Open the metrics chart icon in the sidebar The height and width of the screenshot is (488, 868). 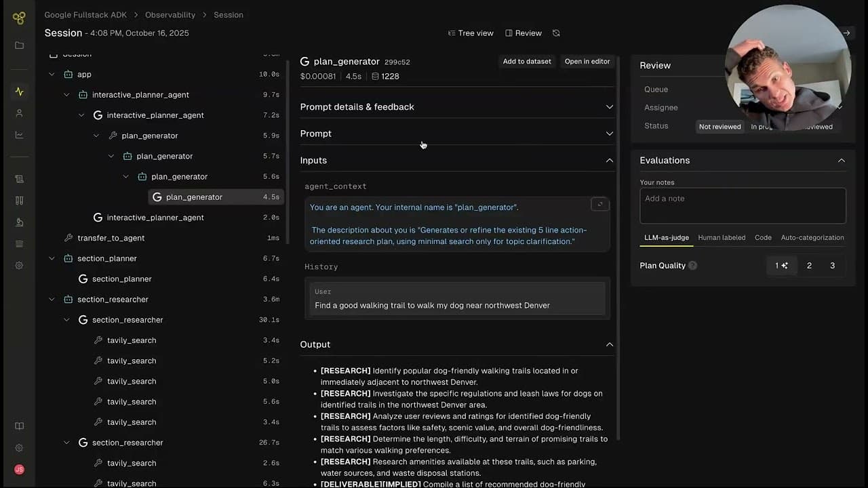click(19, 134)
